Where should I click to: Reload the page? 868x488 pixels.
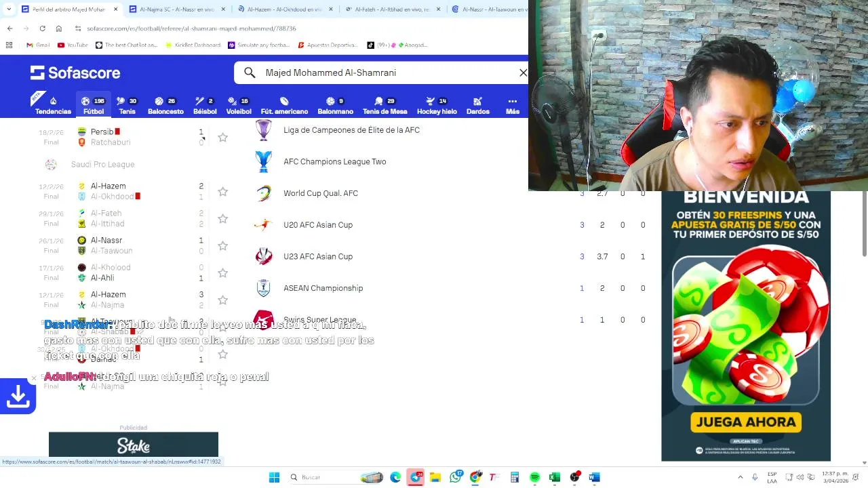click(x=42, y=28)
